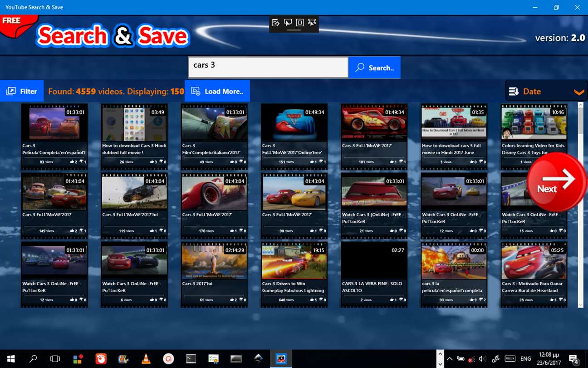588x368 pixels.
Task: Click "Found: 4559 videos. Displaying: 150" text
Action: (x=116, y=91)
